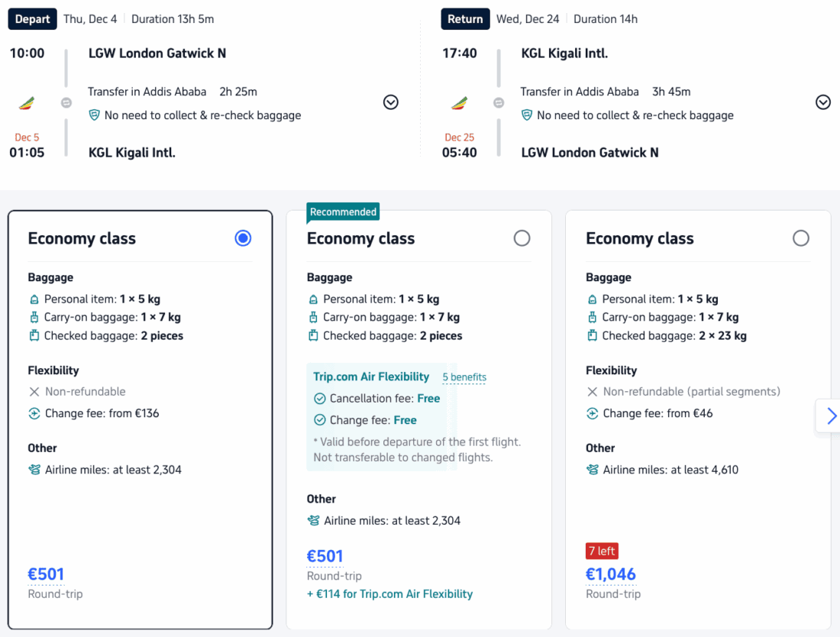Click the red 7 left badge

click(x=602, y=551)
